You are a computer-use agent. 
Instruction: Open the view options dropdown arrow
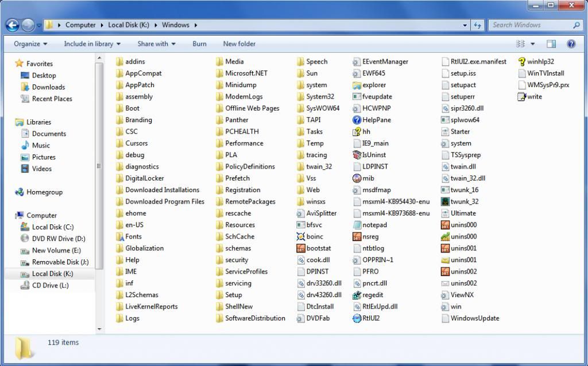point(532,44)
